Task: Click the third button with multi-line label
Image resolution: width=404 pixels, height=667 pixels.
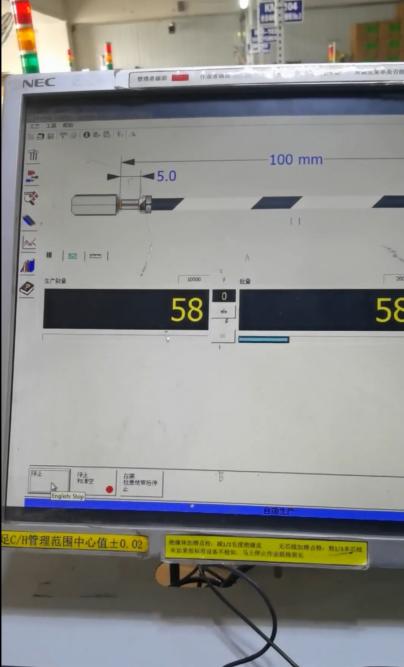Action: point(141,483)
